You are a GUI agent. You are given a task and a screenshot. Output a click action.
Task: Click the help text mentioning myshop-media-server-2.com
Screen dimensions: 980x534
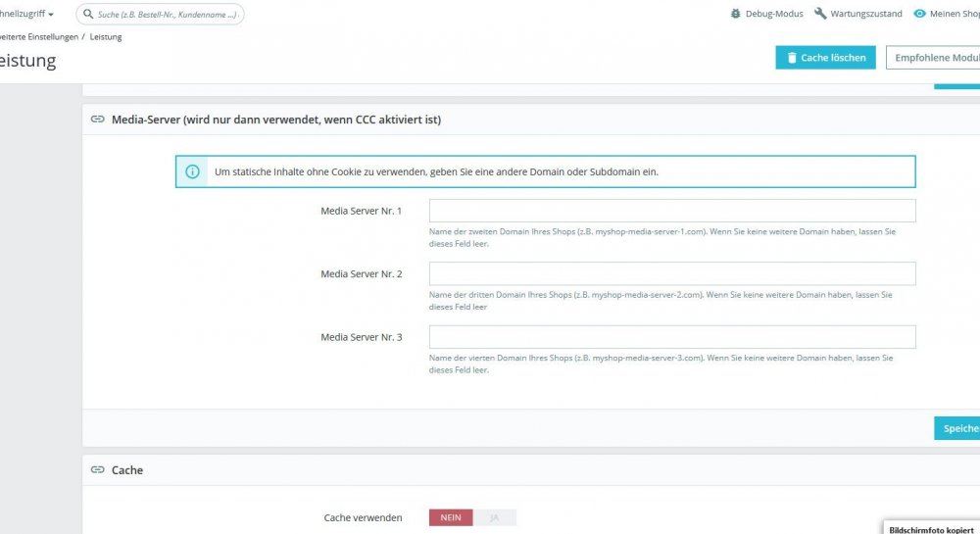pos(661,301)
